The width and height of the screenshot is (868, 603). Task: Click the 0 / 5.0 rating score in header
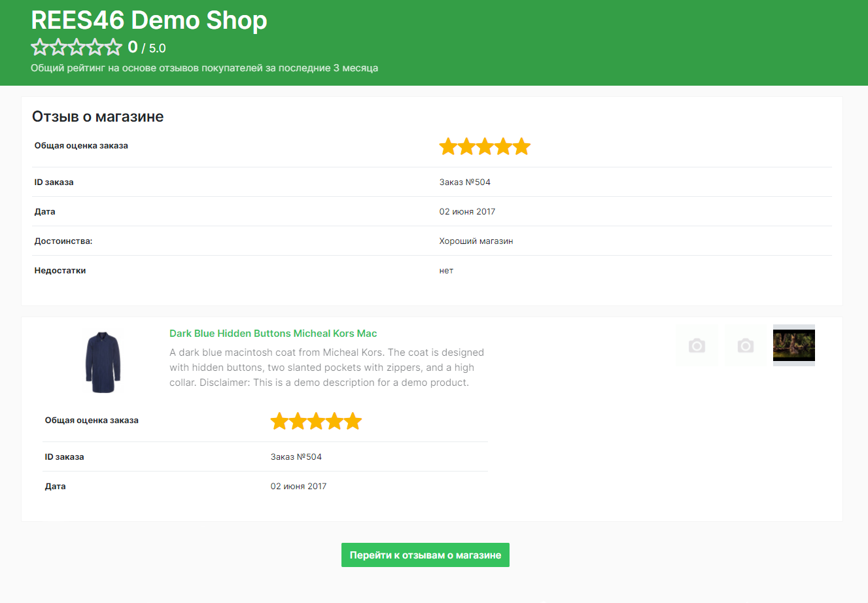[x=147, y=48]
